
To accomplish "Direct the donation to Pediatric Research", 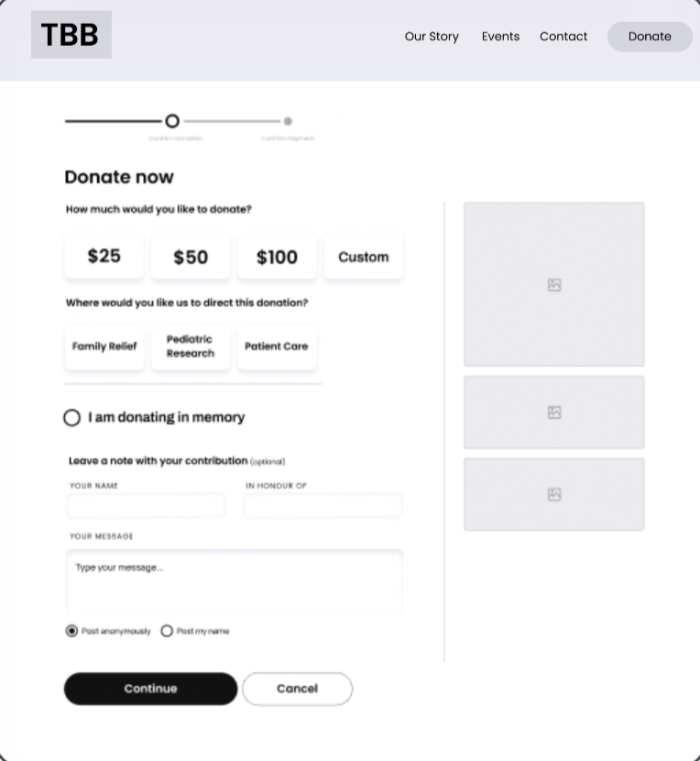I will [x=191, y=347].
